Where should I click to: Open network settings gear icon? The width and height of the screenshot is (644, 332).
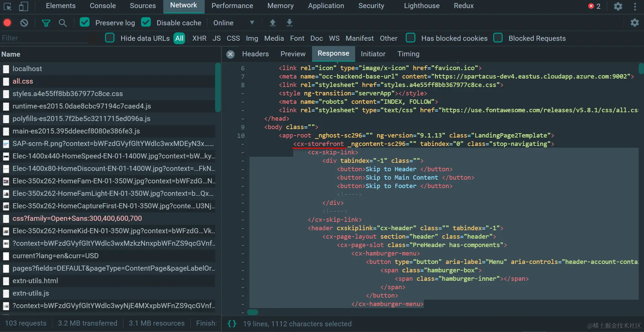tap(635, 23)
